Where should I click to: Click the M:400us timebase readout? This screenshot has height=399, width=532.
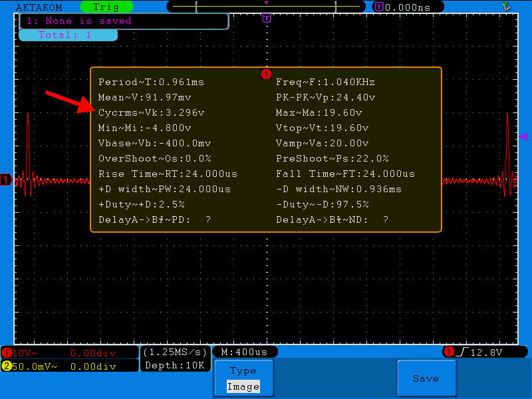[x=244, y=352]
